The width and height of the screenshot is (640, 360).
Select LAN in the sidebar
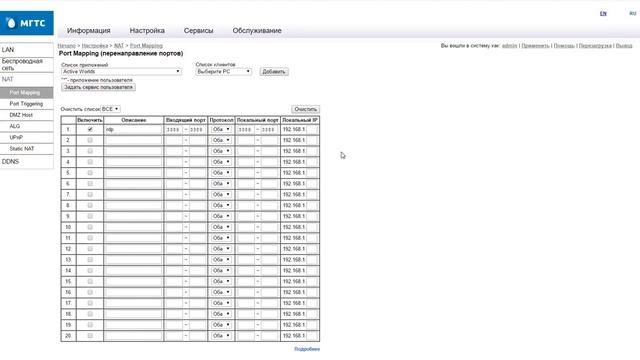(x=27, y=50)
